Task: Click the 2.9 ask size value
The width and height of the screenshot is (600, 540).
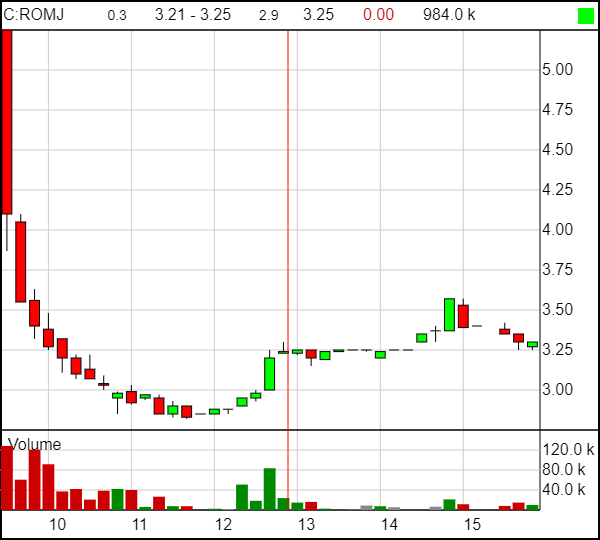Action: 268,15
